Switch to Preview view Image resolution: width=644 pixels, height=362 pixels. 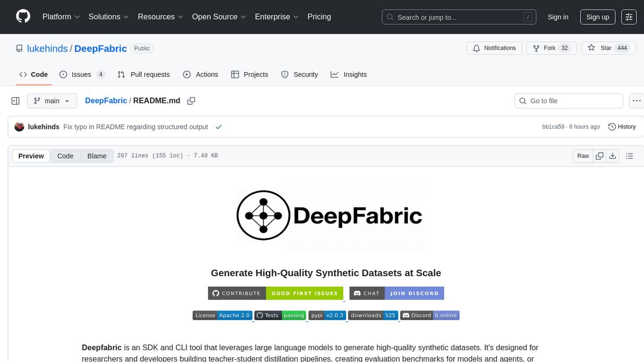click(31, 156)
